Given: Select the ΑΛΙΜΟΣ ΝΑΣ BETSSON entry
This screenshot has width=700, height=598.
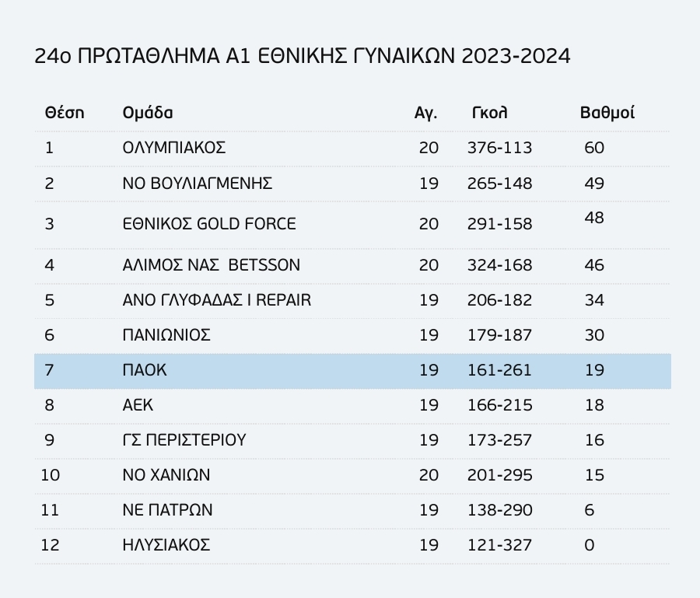Looking at the screenshot, I should click(211, 265).
